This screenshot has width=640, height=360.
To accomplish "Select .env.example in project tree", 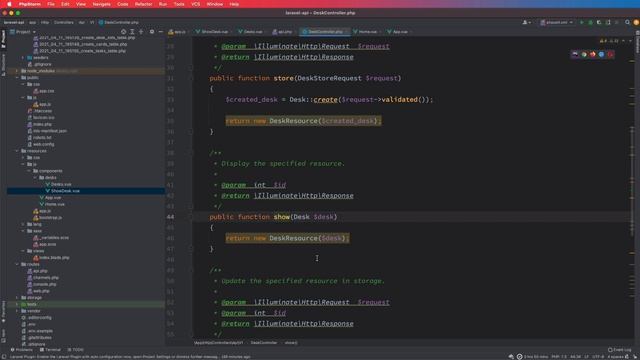I will tap(40, 331).
